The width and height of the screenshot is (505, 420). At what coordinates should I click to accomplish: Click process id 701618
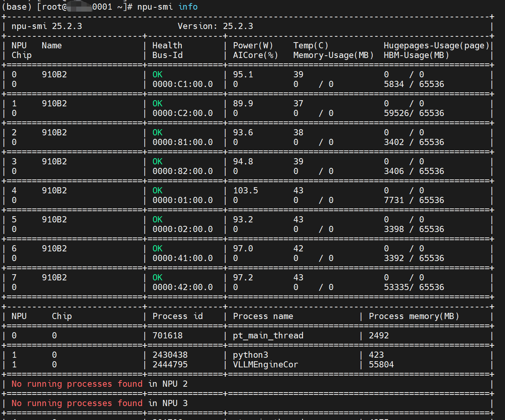pyautogui.click(x=168, y=336)
